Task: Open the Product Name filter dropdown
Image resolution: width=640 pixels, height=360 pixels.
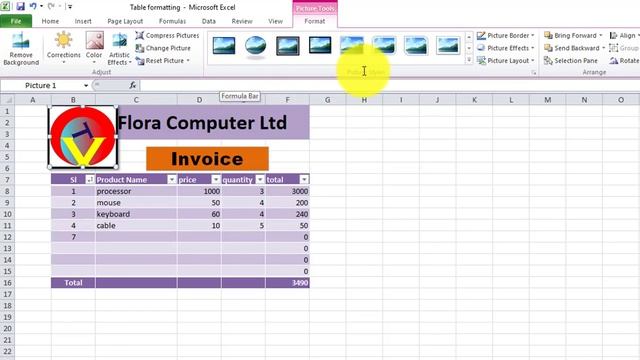Action: [172, 179]
